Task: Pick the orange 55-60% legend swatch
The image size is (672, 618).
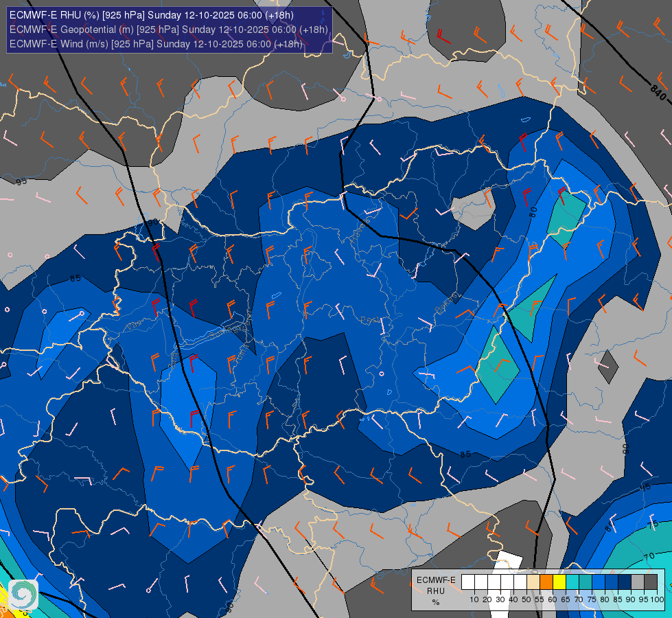Action: click(546, 582)
